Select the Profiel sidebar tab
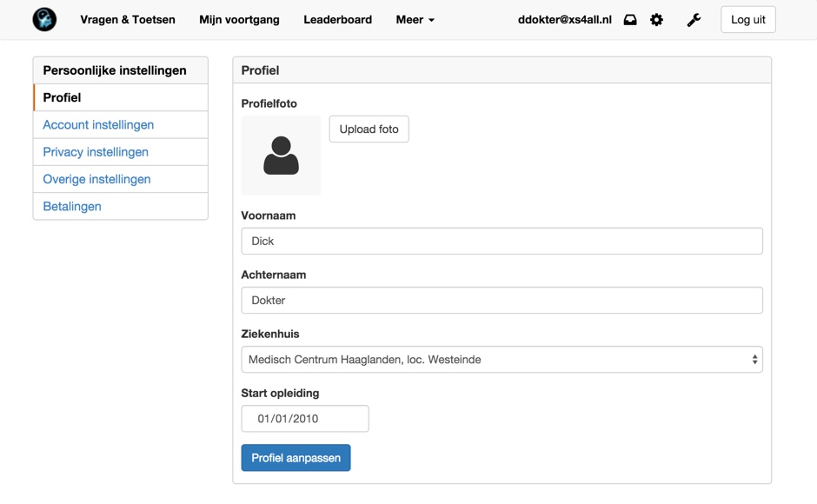The height and width of the screenshot is (504, 817). tap(121, 98)
